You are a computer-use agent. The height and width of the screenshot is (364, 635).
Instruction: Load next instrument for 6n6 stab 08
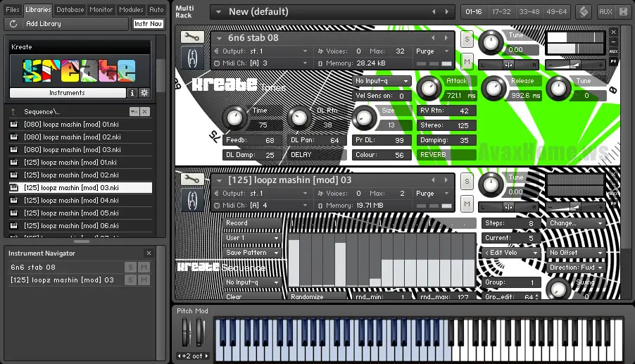tap(446, 37)
